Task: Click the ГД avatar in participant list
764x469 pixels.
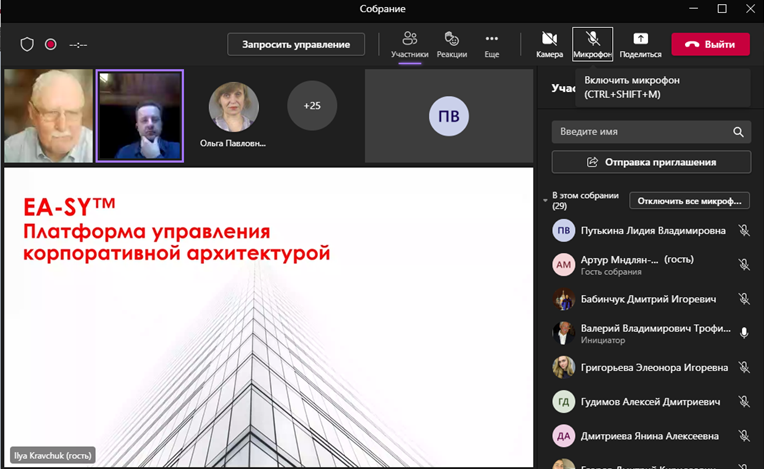Action: click(x=564, y=402)
